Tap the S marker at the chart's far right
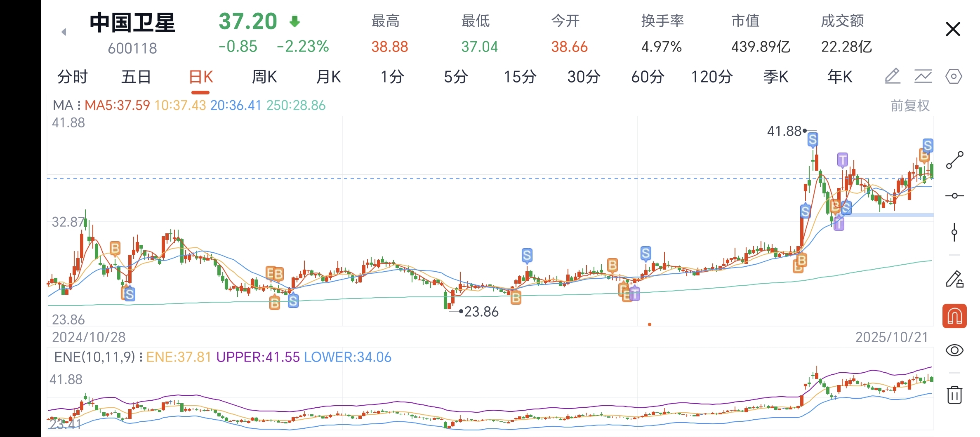This screenshot has height=437, width=980. click(928, 145)
